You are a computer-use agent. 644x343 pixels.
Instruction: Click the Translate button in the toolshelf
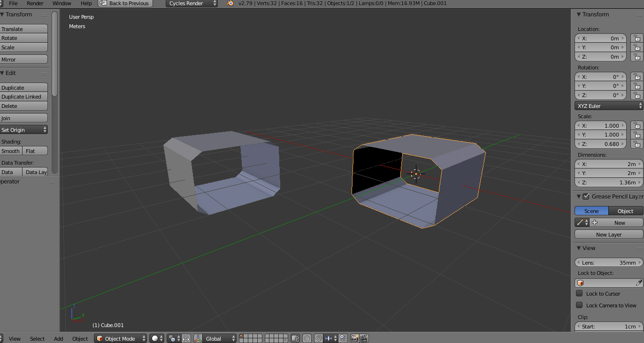pyautogui.click(x=23, y=29)
